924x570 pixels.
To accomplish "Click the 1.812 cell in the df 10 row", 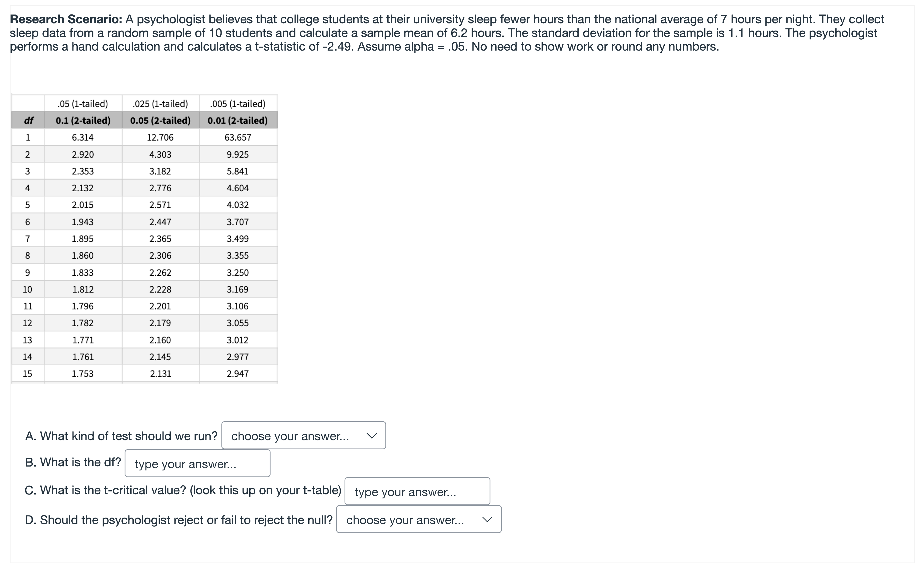I will (x=83, y=289).
